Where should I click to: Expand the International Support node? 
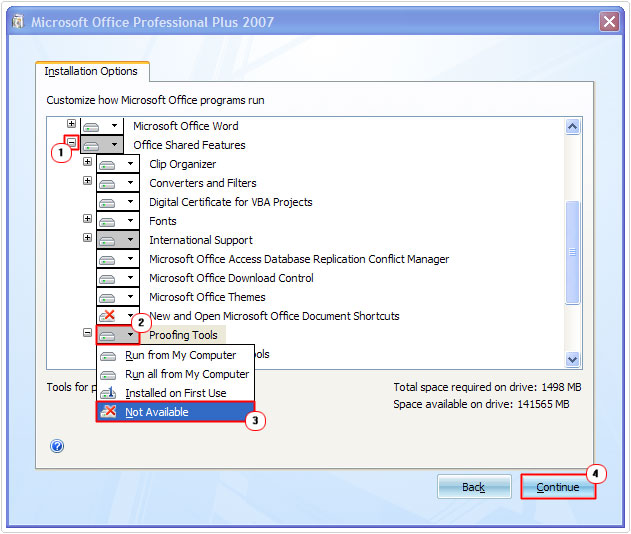[x=87, y=237]
